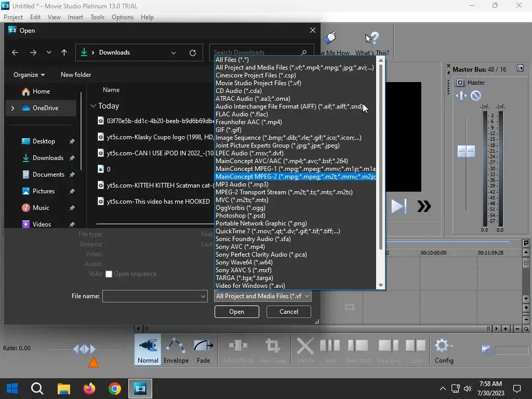Image resolution: width=532 pixels, height=399 pixels.
Task: Click the Master bus insert FX icon
Action: pyautogui.click(x=461, y=96)
